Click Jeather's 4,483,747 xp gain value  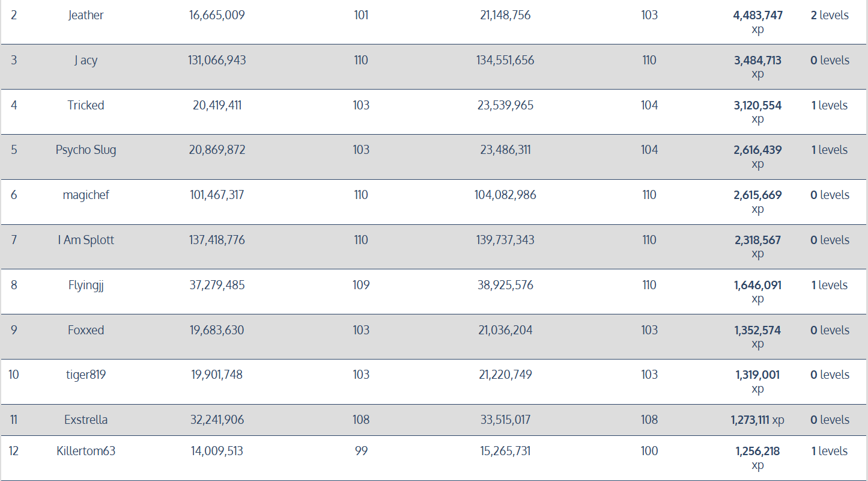click(757, 16)
